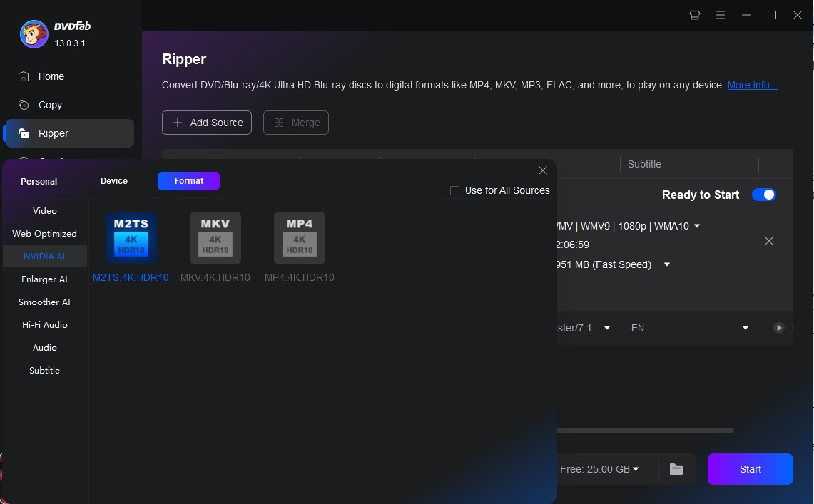
Task: Select the MKV.4K.HDR10 format thumbnail
Action: 215,238
